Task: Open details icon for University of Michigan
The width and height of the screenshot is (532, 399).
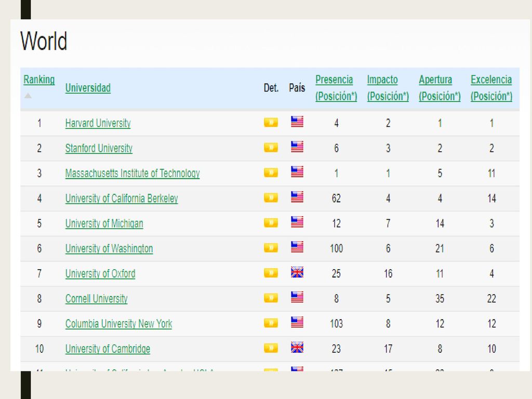Action: tap(271, 222)
